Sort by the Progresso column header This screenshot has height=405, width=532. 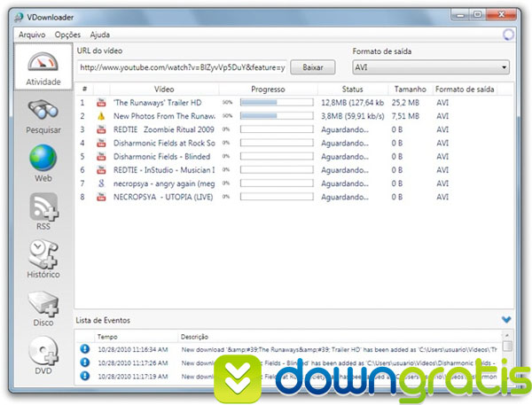click(268, 90)
